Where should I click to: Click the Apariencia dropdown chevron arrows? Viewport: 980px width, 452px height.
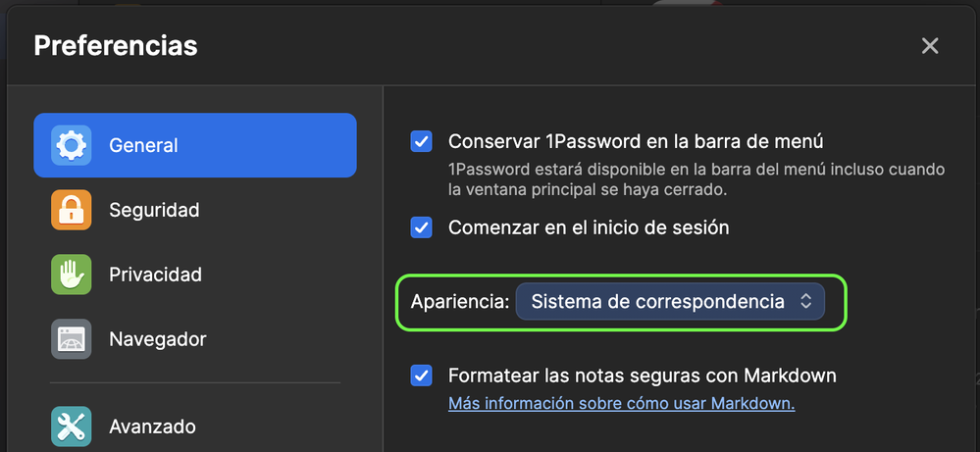[x=805, y=302]
